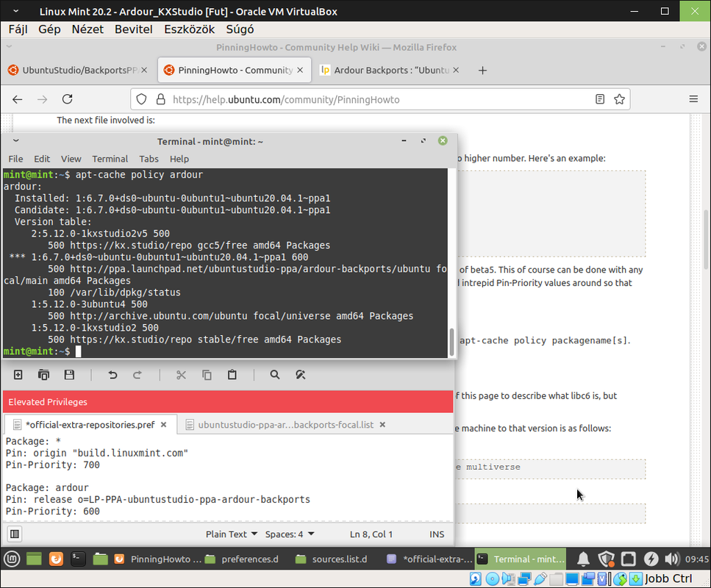Screen dimensions: 711x588
Task: Open terminal Help menu
Action: tap(179, 159)
